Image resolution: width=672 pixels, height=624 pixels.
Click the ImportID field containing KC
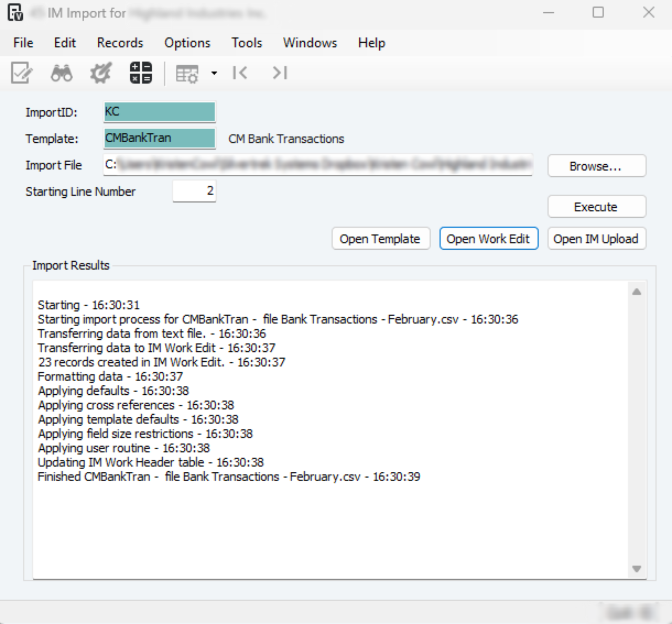[160, 112]
